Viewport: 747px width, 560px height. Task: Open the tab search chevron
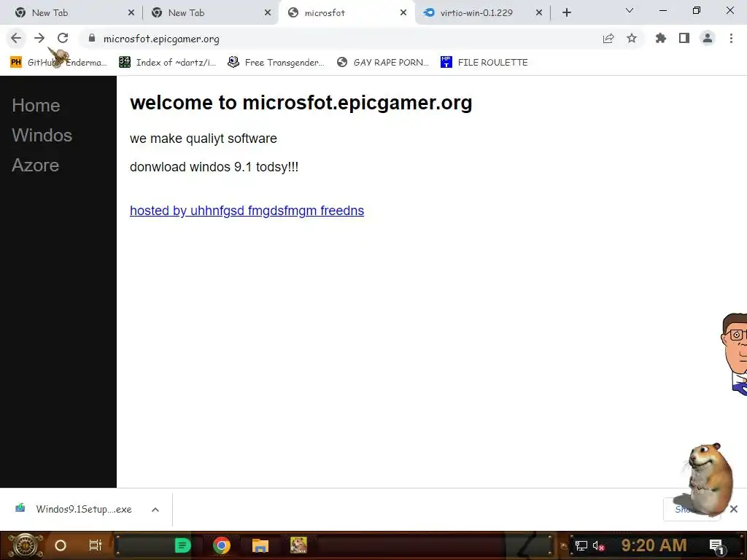click(x=630, y=10)
